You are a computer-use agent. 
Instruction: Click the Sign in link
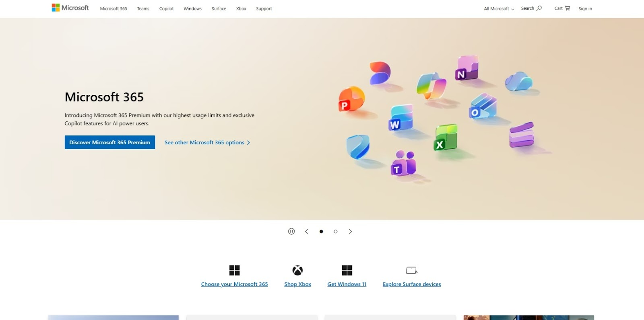585,8
